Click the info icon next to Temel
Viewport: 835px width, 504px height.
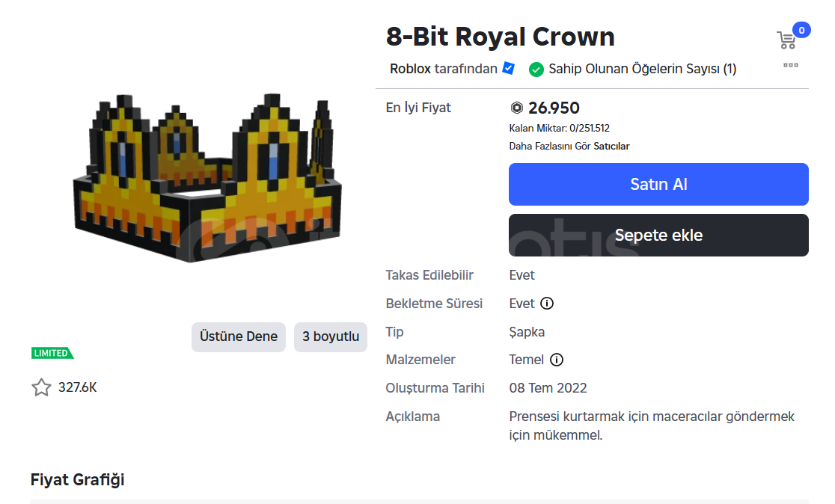(557, 360)
